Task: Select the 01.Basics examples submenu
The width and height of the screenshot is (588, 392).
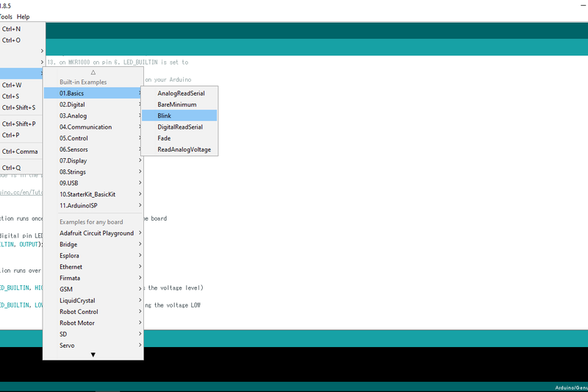Action: point(93,93)
